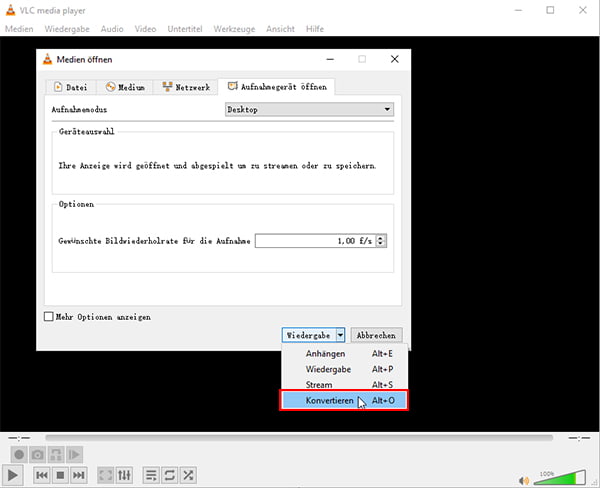Take a snapshot with camera icon
This screenshot has height=488, width=600.
point(38,455)
